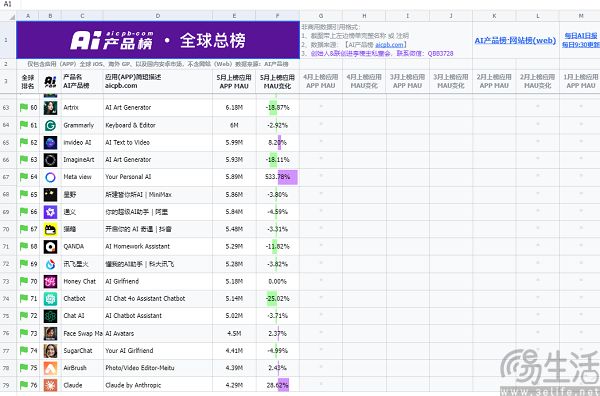
Task: Click the ImagineArt app icon
Action: click(x=50, y=160)
